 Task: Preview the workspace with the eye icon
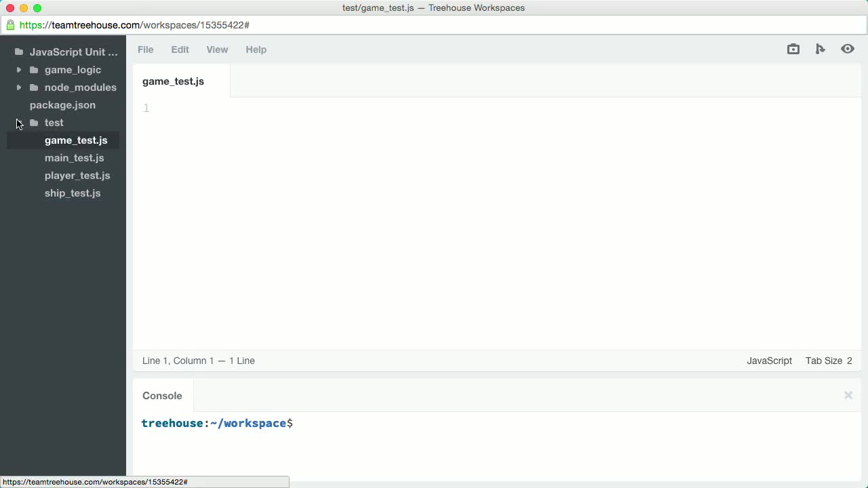[848, 49]
